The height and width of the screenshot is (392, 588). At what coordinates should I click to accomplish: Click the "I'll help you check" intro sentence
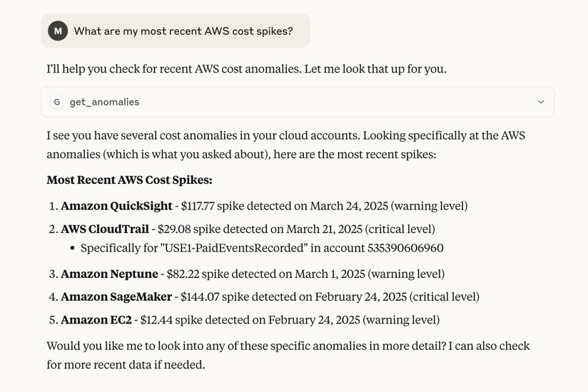246,69
